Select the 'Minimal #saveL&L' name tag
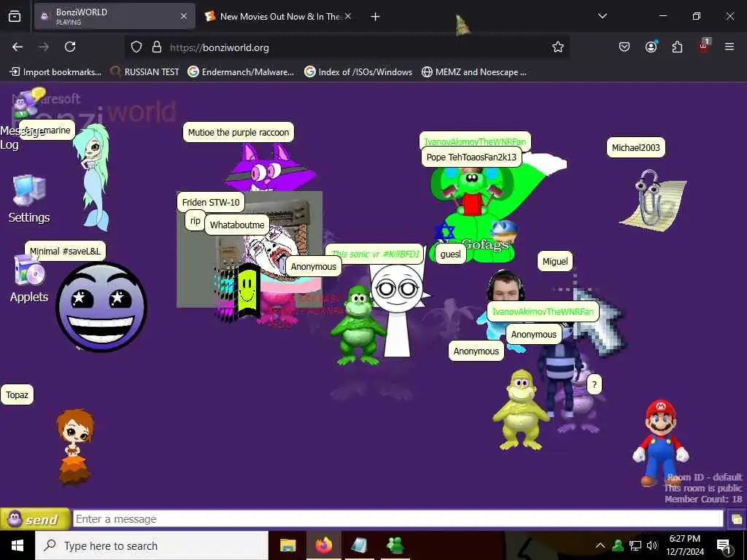 (65, 251)
